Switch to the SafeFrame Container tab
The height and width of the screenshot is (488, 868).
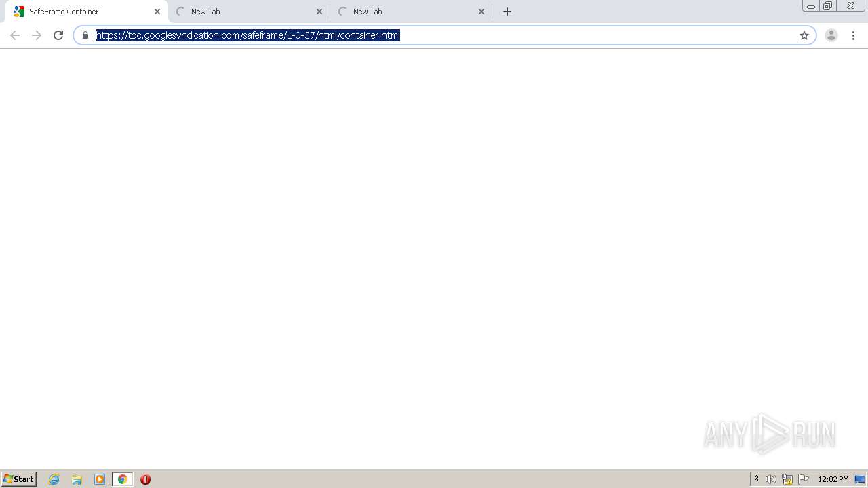(x=87, y=12)
